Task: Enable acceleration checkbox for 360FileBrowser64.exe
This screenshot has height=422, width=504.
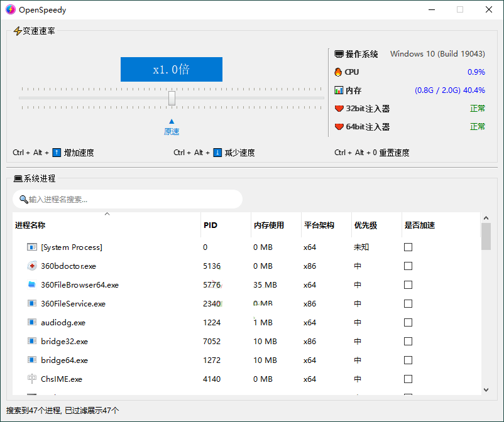Action: (408, 284)
